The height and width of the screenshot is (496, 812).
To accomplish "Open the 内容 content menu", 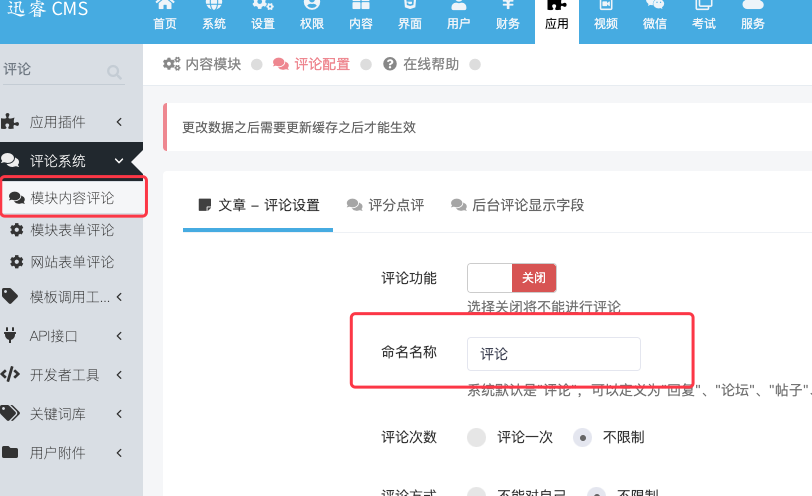I will click(x=360, y=16).
